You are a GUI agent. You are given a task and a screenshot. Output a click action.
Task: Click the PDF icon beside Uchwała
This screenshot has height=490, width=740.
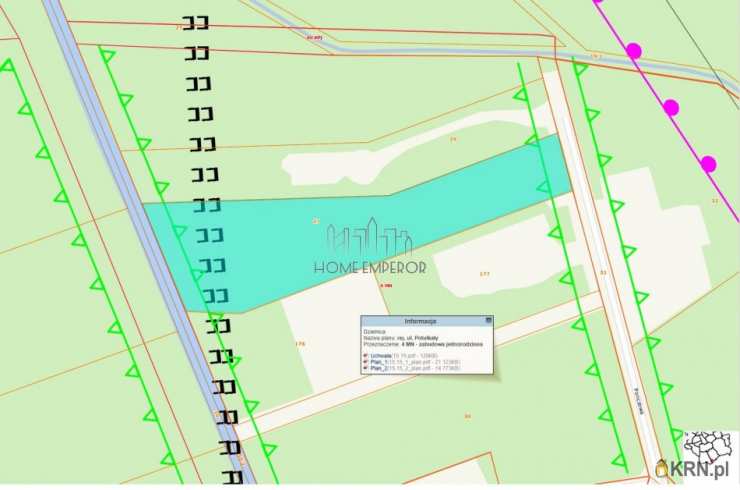[366, 354]
